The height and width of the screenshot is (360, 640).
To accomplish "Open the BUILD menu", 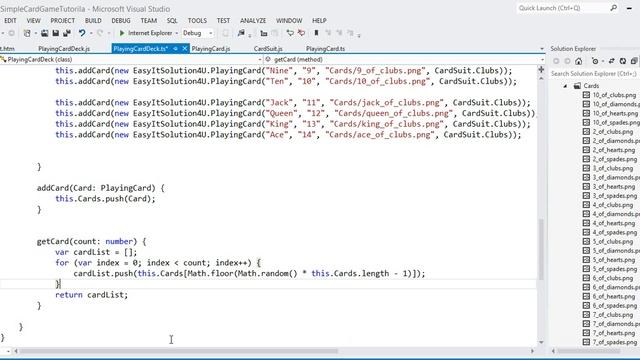I will pyautogui.click(x=93, y=20).
